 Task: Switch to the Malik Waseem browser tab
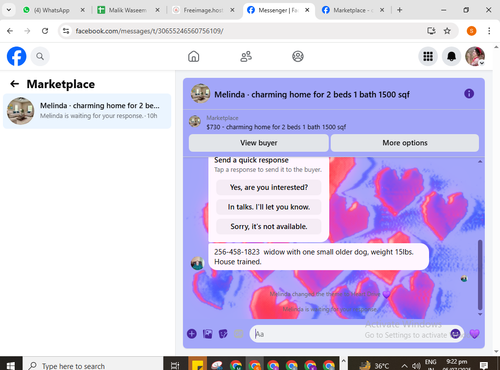tap(128, 10)
